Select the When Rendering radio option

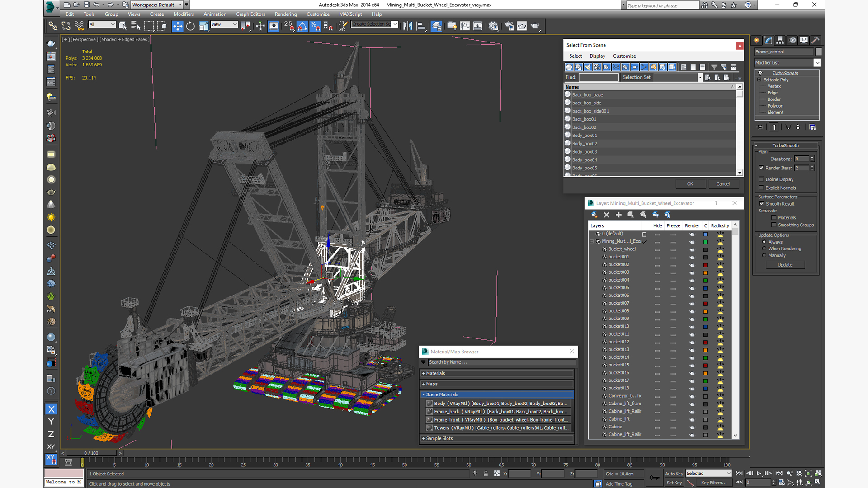(x=764, y=249)
